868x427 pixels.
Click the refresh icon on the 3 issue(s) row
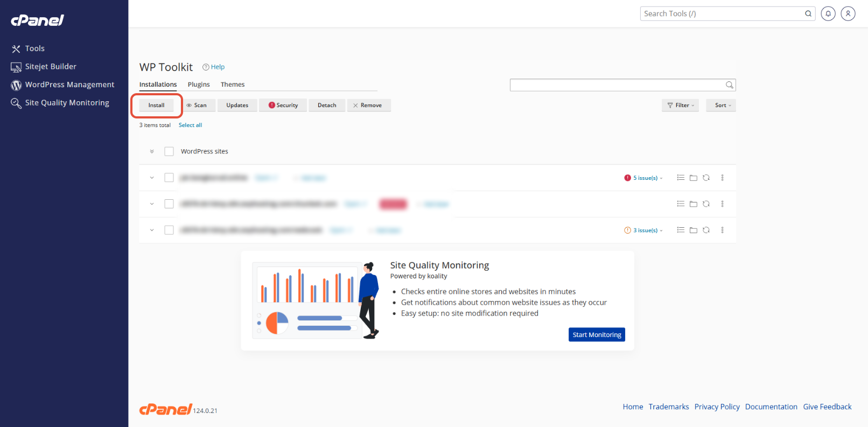tap(706, 230)
